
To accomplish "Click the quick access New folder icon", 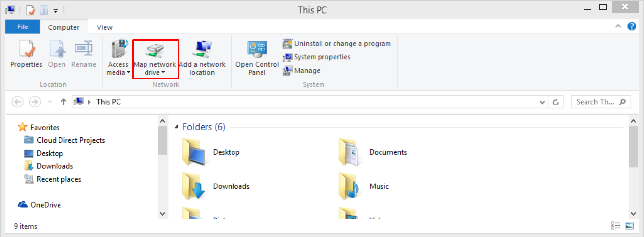I will pos(43,10).
